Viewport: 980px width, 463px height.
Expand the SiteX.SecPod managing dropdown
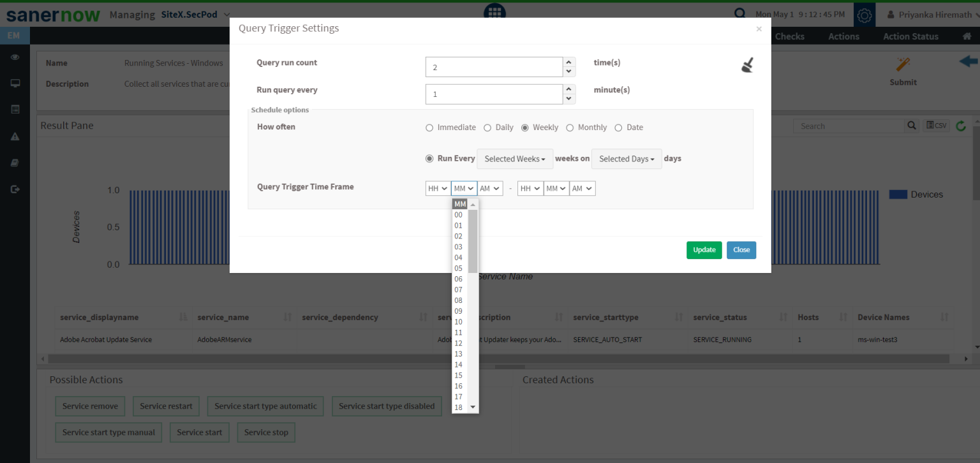coord(196,15)
